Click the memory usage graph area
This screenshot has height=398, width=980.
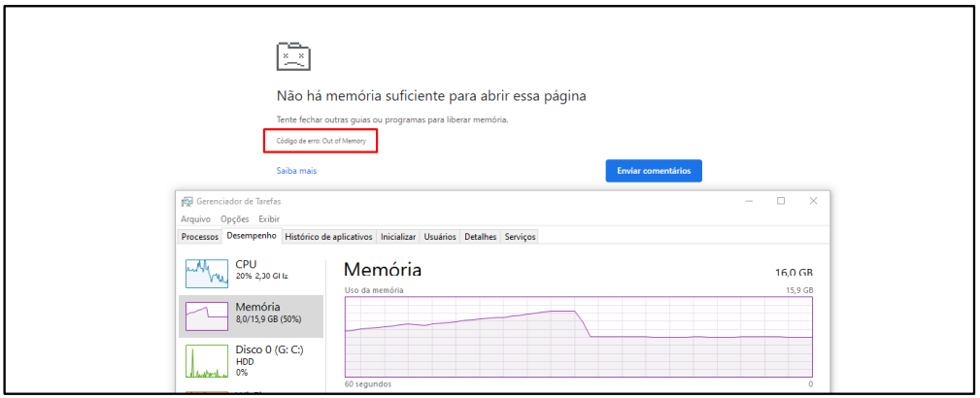[x=579, y=338]
